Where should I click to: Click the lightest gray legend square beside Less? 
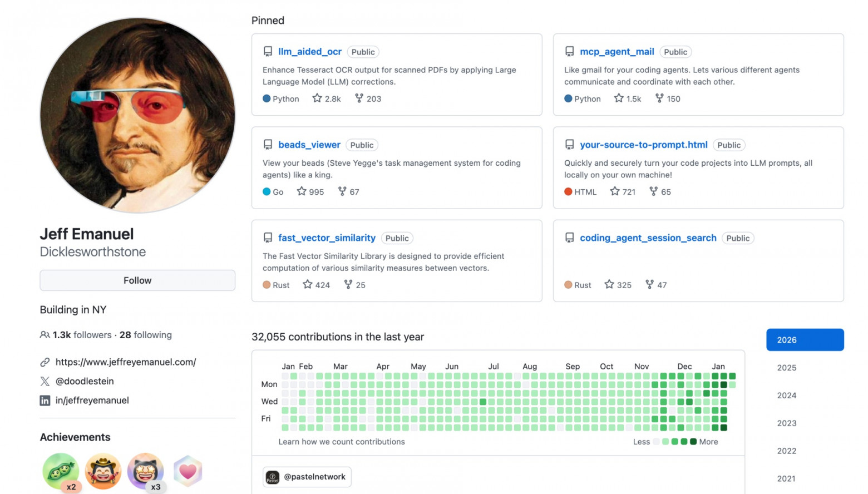tap(657, 442)
